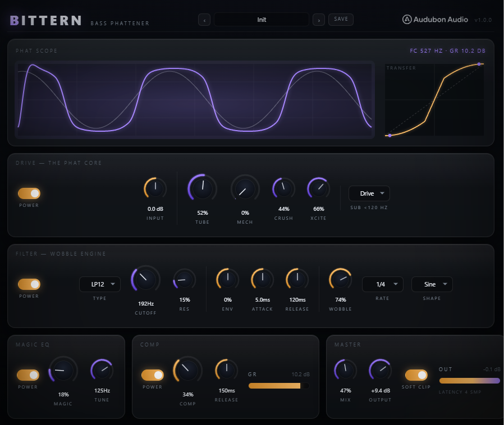The height and width of the screenshot is (425, 504).
Task: Click the filter Attack knob
Action: coord(262,280)
